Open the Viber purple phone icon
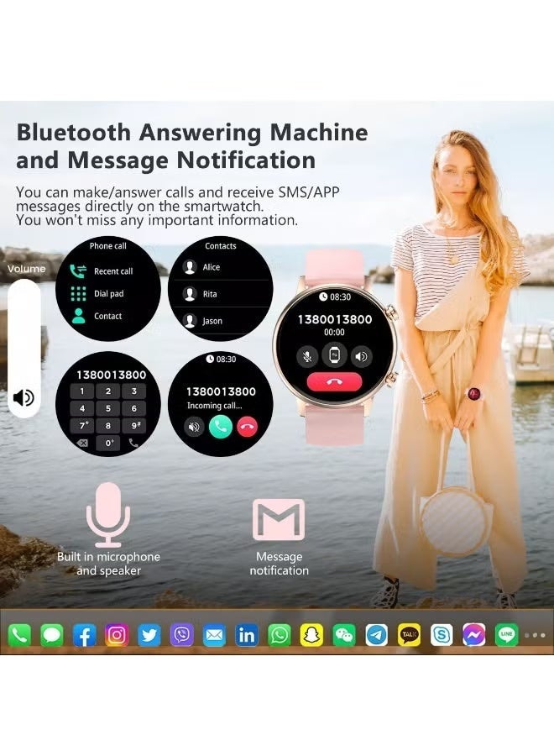554x756 pixels. (x=182, y=635)
